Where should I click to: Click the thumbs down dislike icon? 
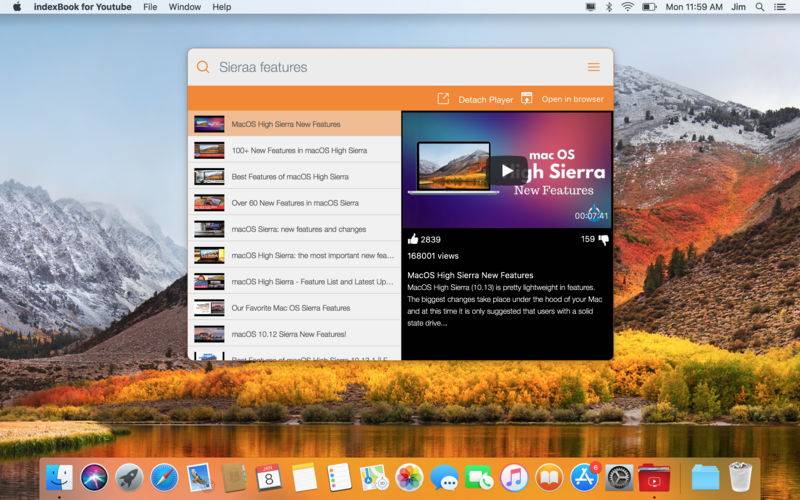(x=604, y=239)
